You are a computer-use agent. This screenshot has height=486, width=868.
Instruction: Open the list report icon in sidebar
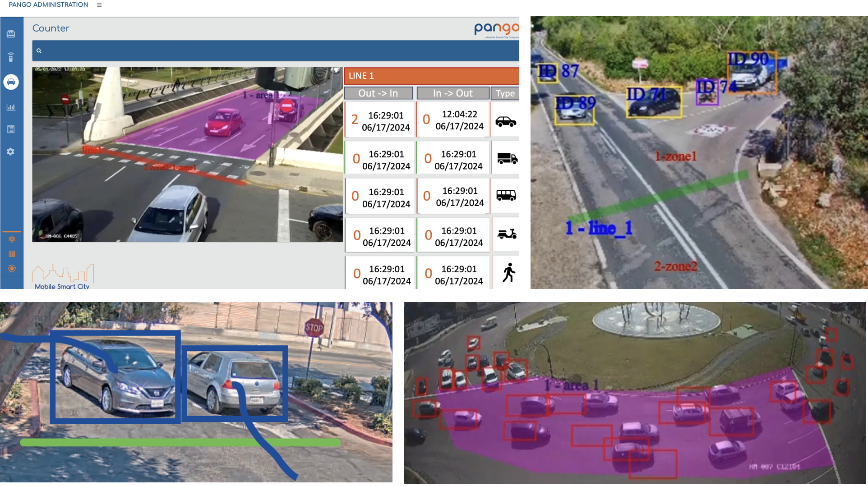(11, 129)
